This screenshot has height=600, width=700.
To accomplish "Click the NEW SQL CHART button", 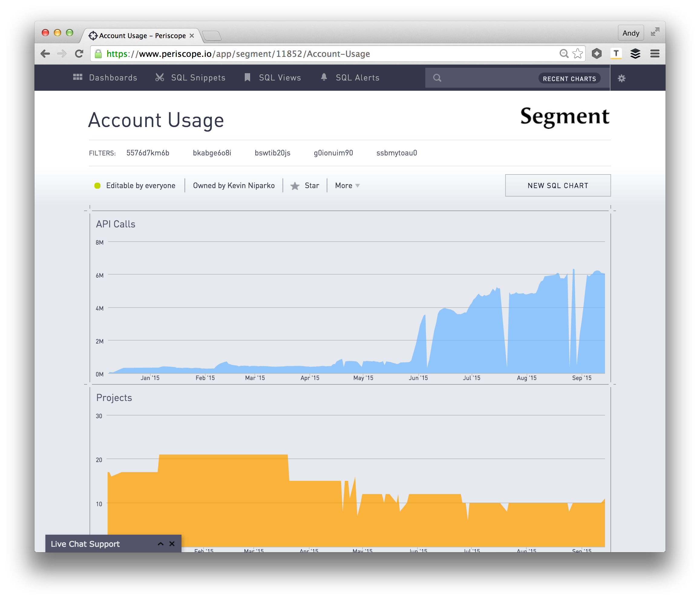I will click(558, 186).
